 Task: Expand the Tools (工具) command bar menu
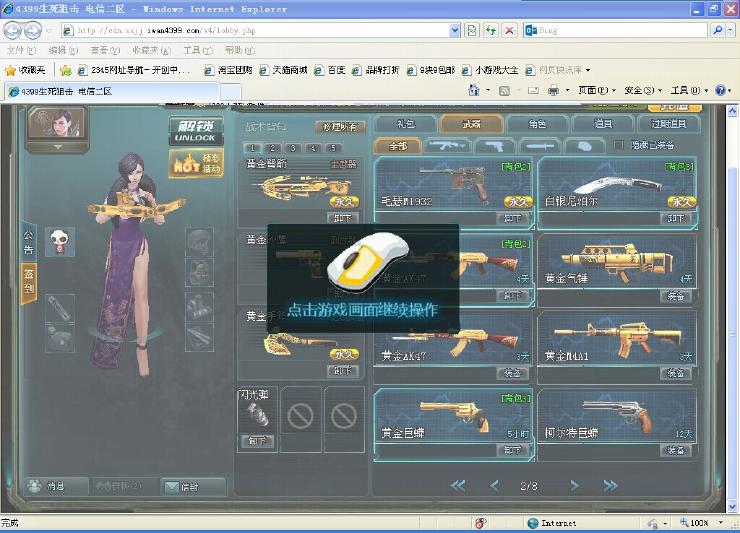pyautogui.click(x=689, y=90)
